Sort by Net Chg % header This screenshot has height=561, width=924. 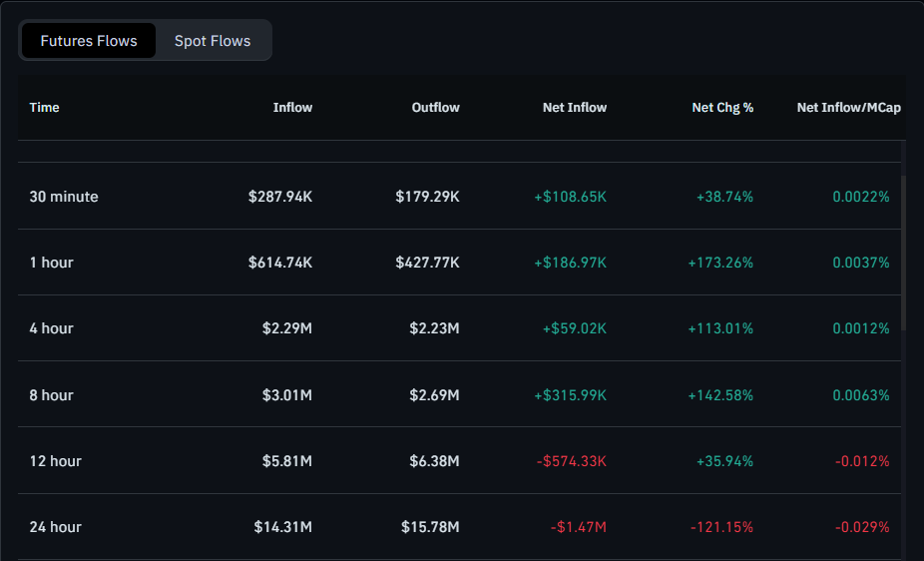click(x=722, y=108)
